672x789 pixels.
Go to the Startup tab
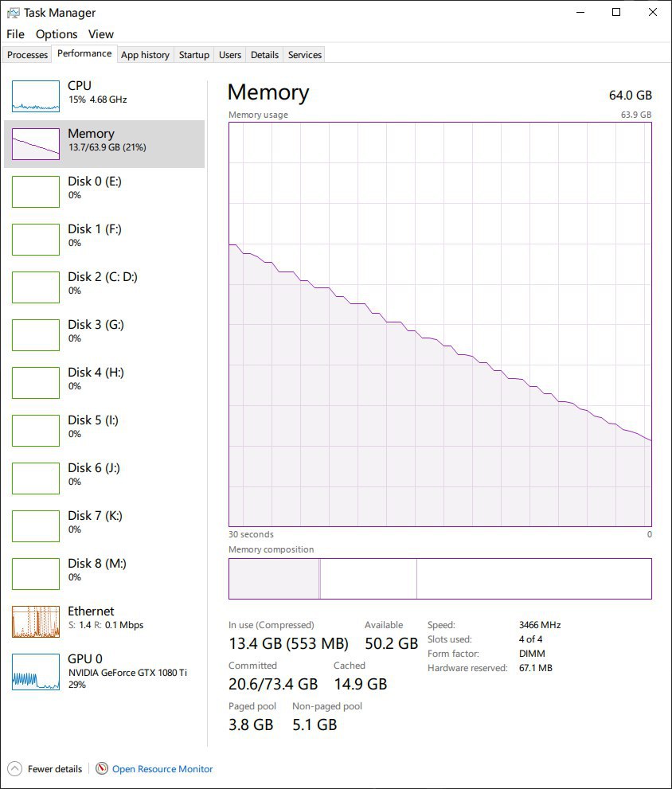(194, 55)
